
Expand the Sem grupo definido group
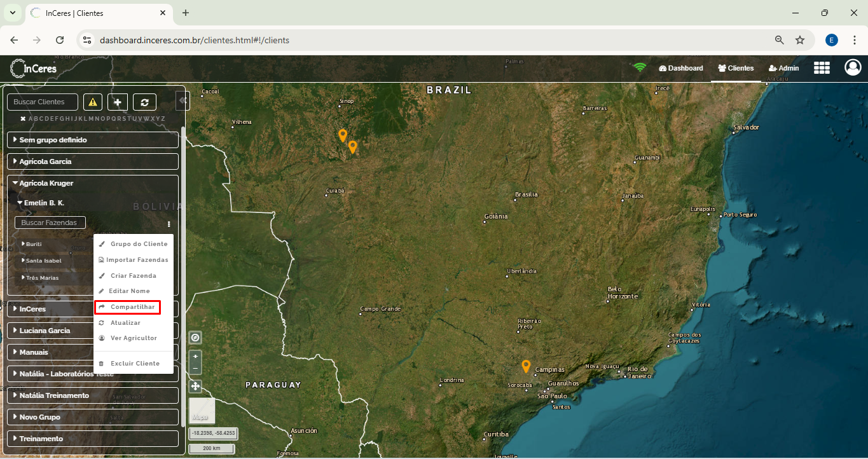click(x=93, y=140)
